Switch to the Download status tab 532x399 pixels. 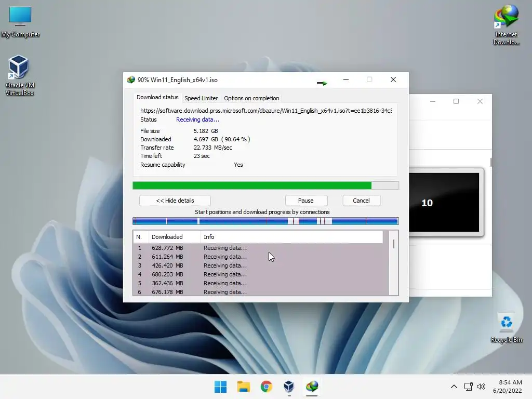pos(157,97)
